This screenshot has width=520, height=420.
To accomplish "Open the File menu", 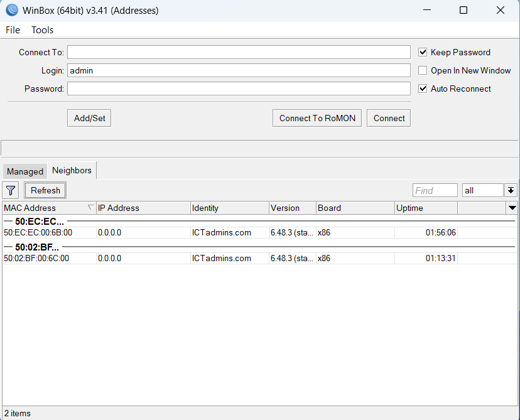I will tap(13, 30).
